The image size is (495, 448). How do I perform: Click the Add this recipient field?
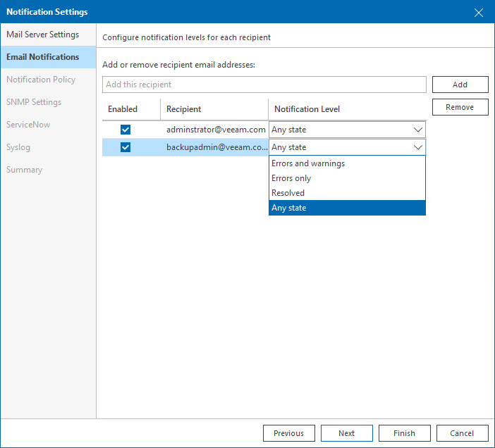264,85
